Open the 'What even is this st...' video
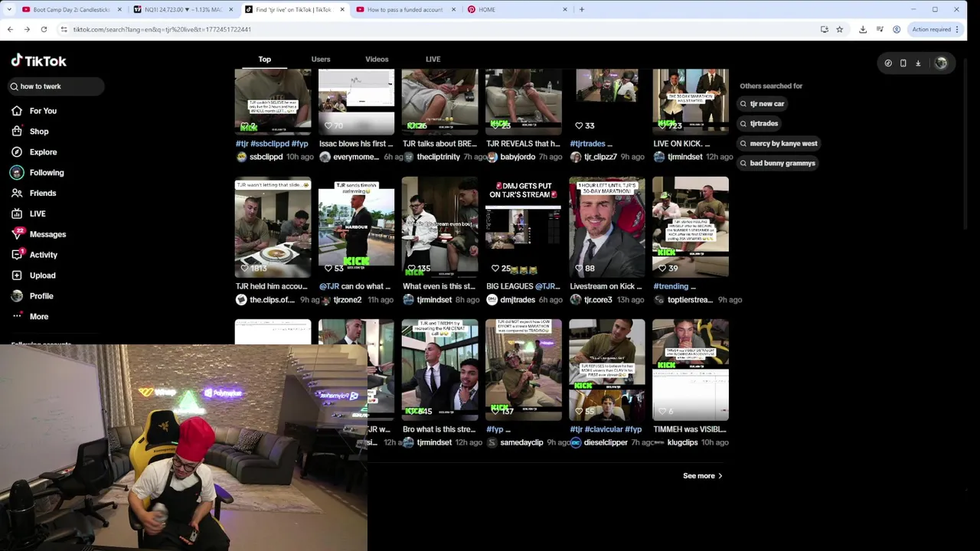The image size is (980, 551). [x=440, y=227]
